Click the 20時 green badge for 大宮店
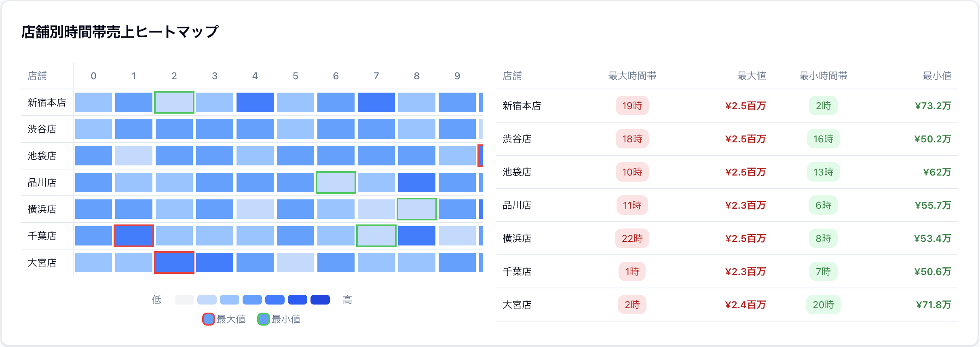The height and width of the screenshot is (347, 980). pyautogui.click(x=823, y=305)
